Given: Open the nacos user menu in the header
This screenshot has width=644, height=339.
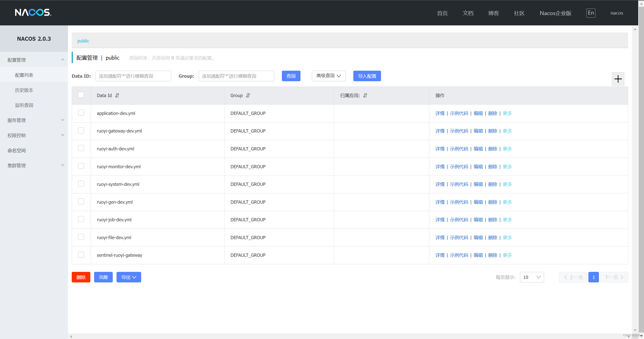Looking at the screenshot, I should (x=617, y=13).
